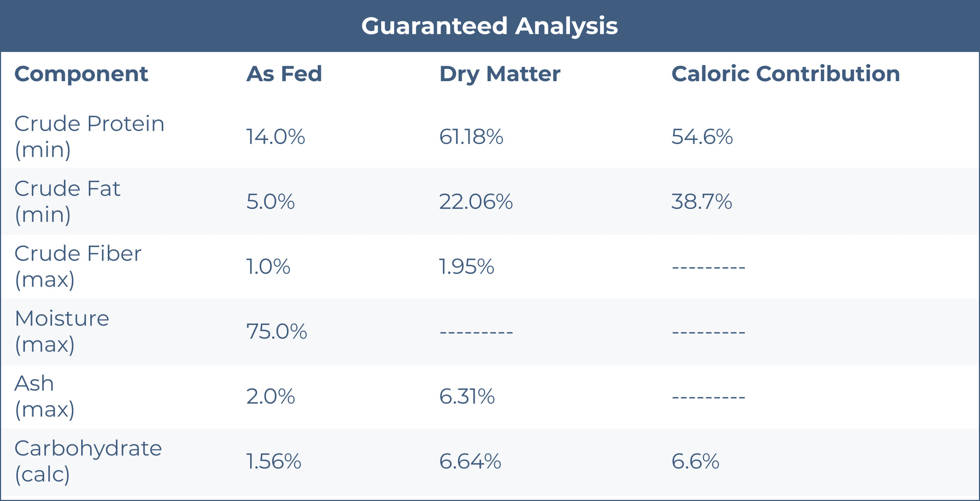
Task: Click the Carbohydrate (calc) row label
Action: (88, 461)
